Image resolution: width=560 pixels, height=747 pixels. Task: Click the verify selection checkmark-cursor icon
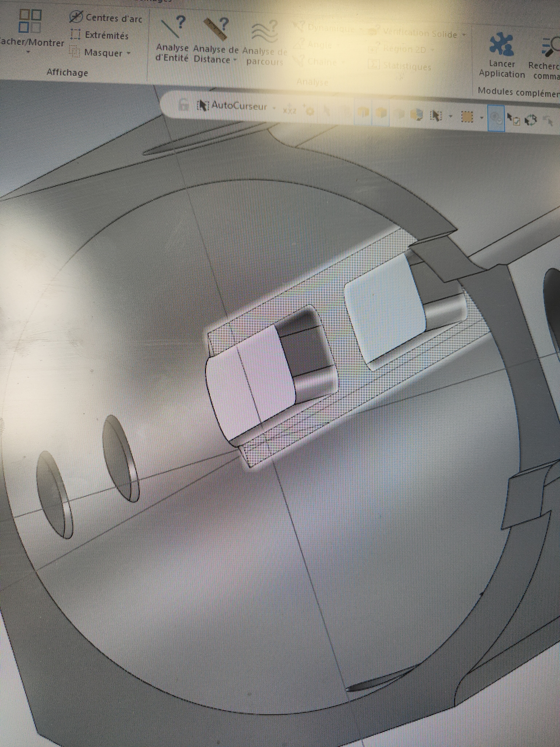(x=513, y=119)
